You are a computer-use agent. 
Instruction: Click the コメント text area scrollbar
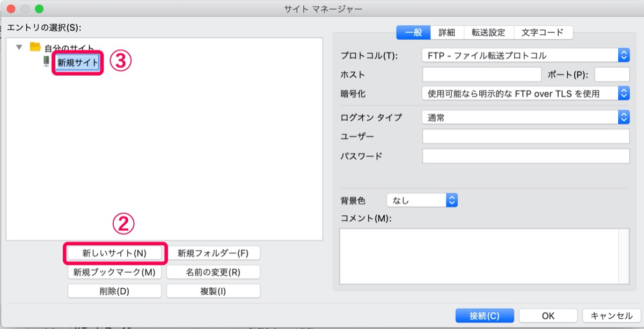point(624,255)
